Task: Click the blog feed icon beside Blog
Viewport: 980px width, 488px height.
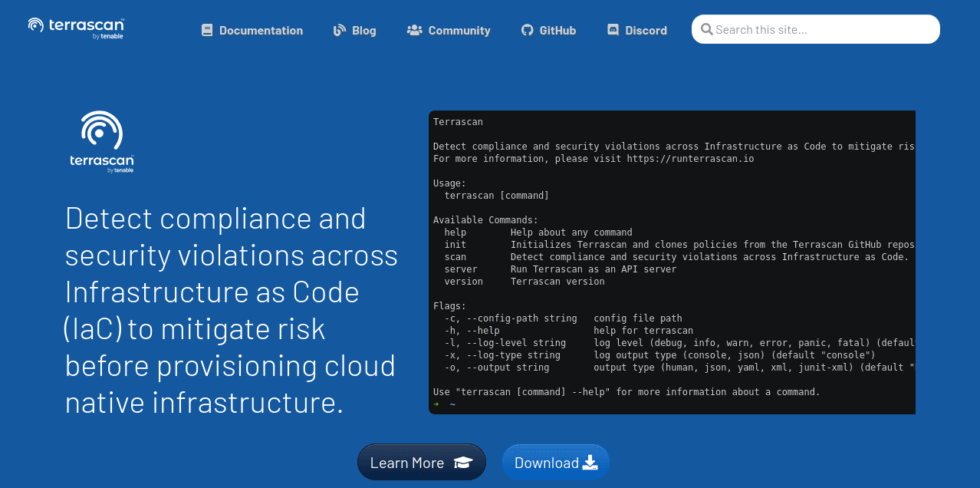Action: point(340,30)
